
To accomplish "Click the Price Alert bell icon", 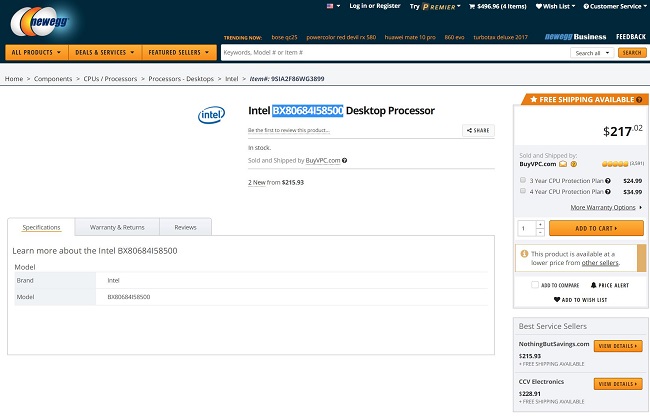I will (591, 285).
